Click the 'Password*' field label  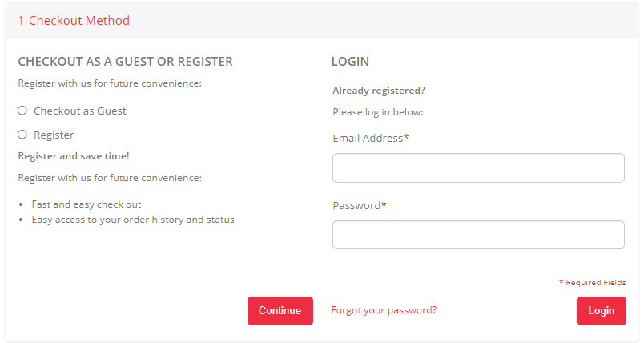point(360,205)
